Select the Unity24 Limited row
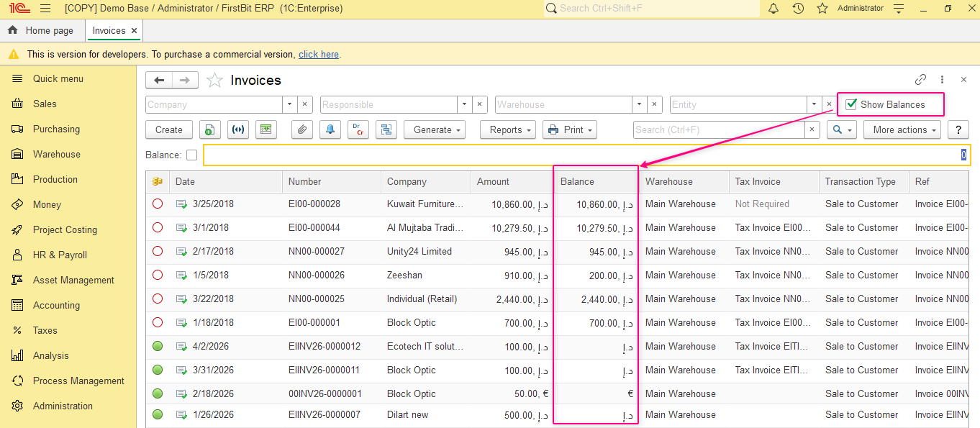 point(558,251)
